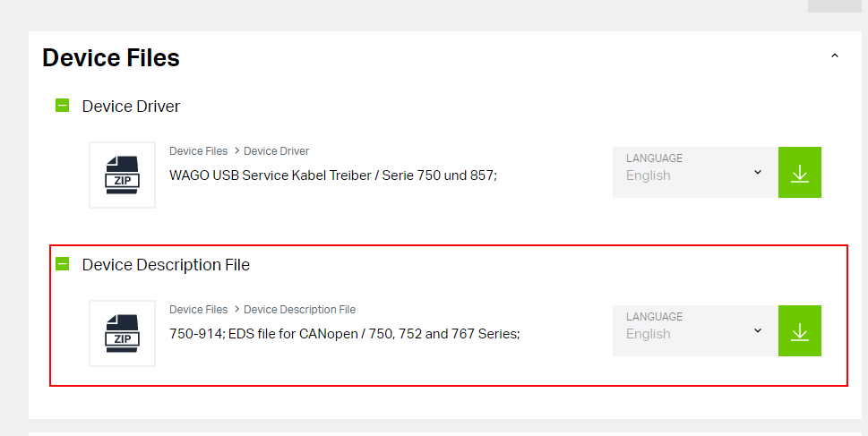Image resolution: width=868 pixels, height=436 pixels.
Task: Open the Device Description File breadcrumb link
Action: tap(299, 309)
